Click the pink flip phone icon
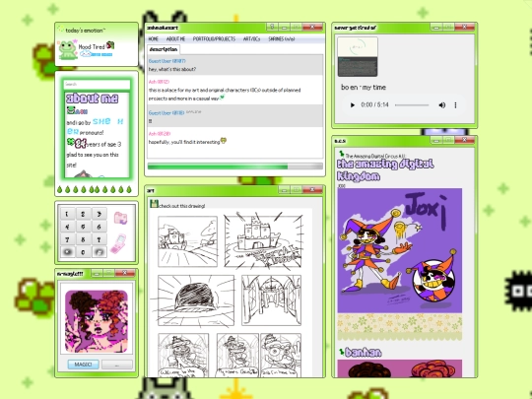 point(118,244)
